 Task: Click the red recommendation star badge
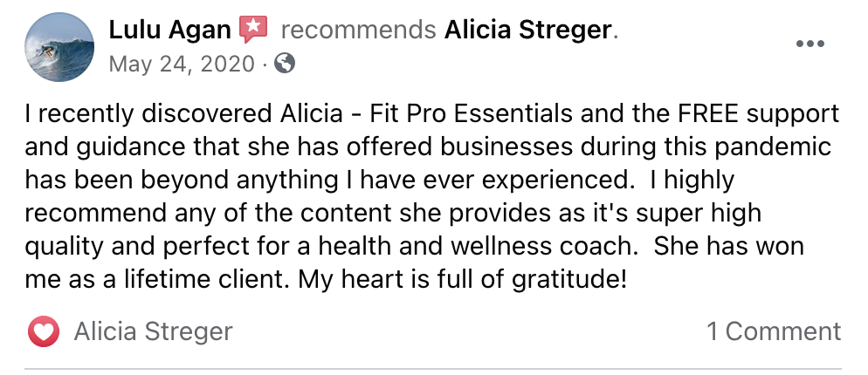pos(252,31)
